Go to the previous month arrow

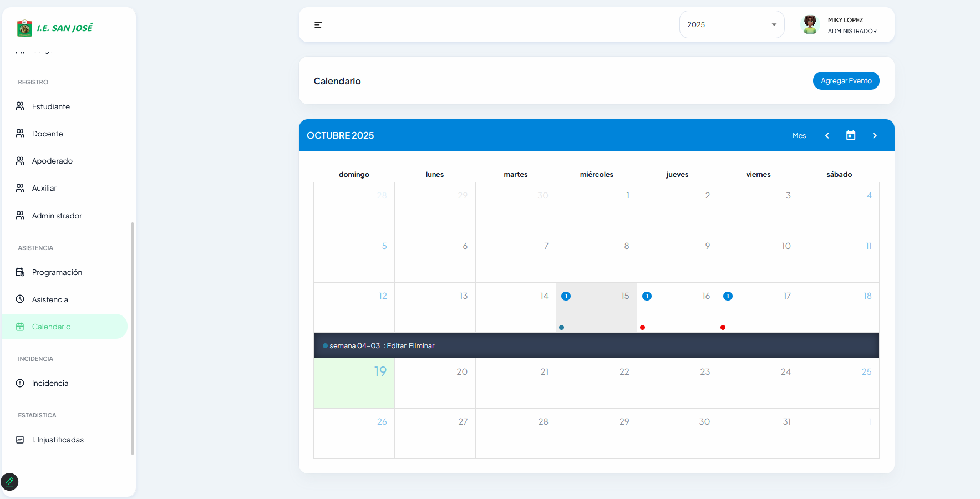pyautogui.click(x=827, y=136)
